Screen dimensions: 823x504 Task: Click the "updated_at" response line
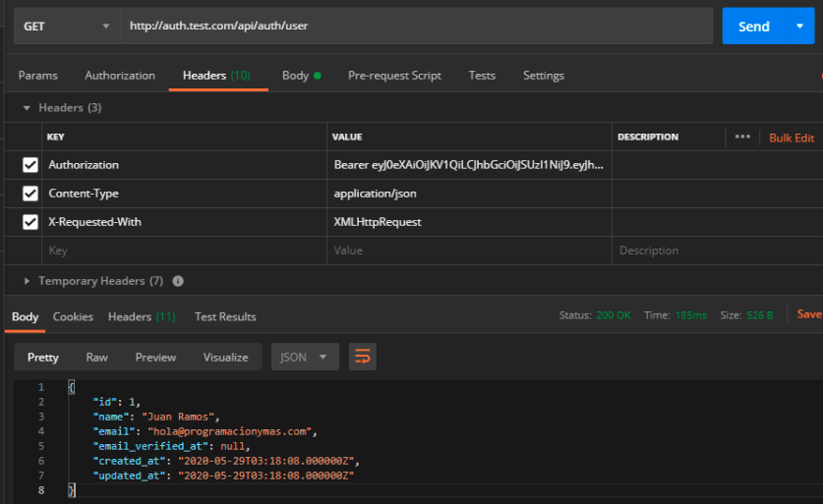pyautogui.click(x=223, y=476)
